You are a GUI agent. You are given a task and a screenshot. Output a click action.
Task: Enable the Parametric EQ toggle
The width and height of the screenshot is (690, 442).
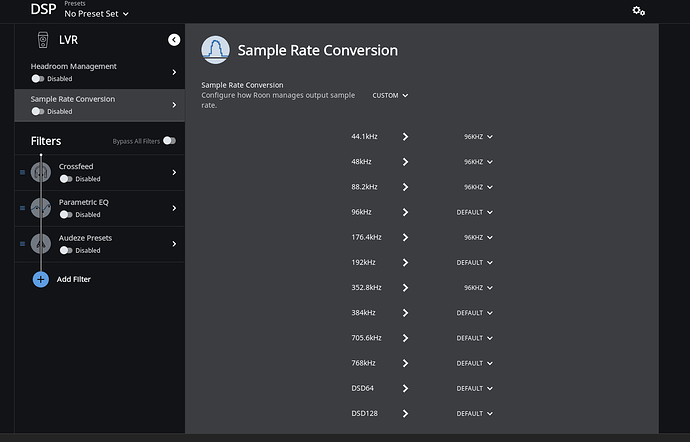[x=66, y=214]
